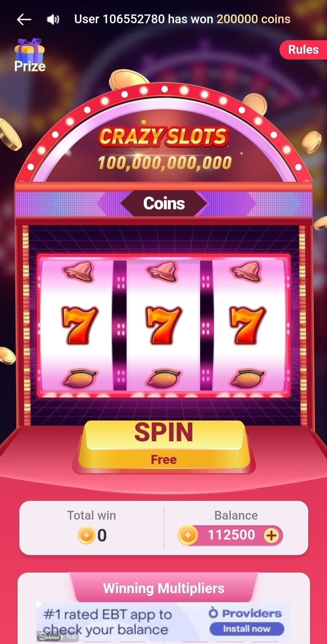Tap the right reel's red seven

248,325
